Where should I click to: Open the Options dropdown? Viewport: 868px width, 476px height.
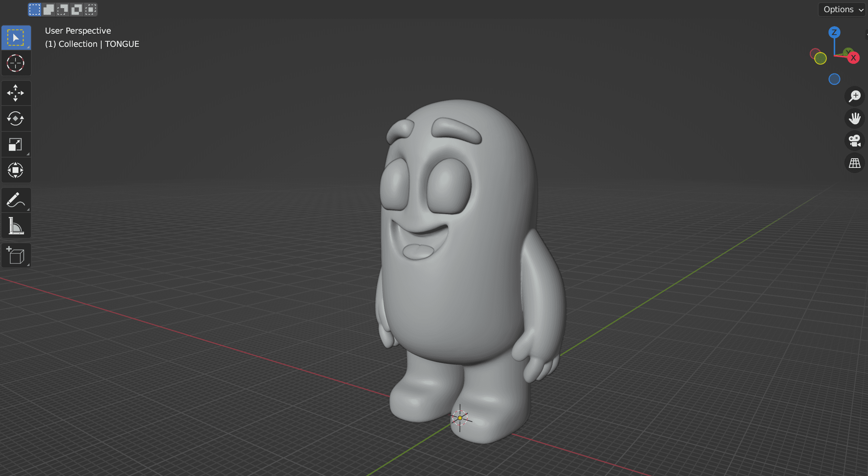(843, 10)
